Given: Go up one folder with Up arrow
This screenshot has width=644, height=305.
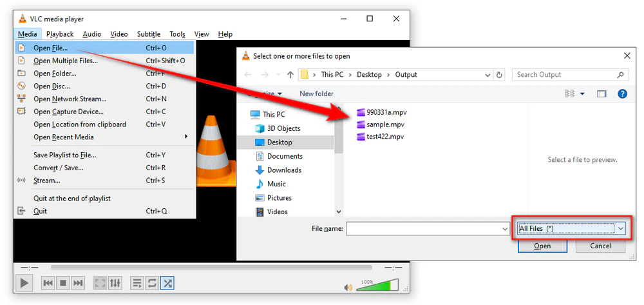Looking at the screenshot, I should 290,75.
